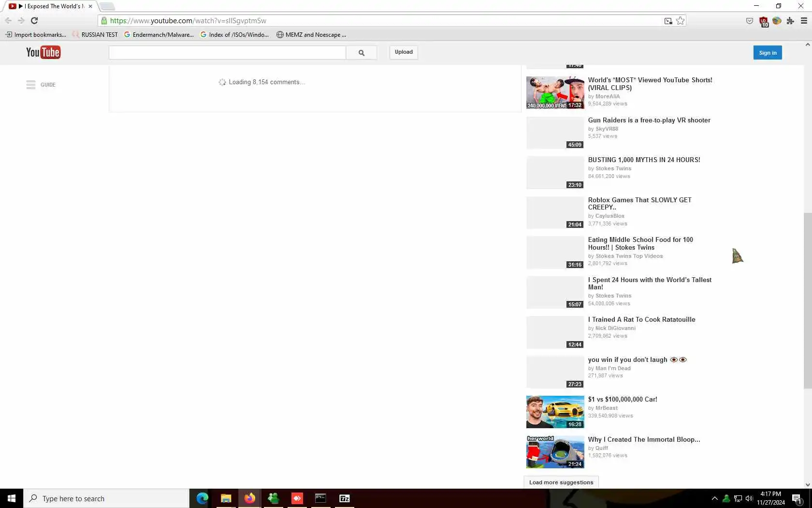
Task: Click the page vertical scrollbar thumb
Action: [x=808, y=300]
